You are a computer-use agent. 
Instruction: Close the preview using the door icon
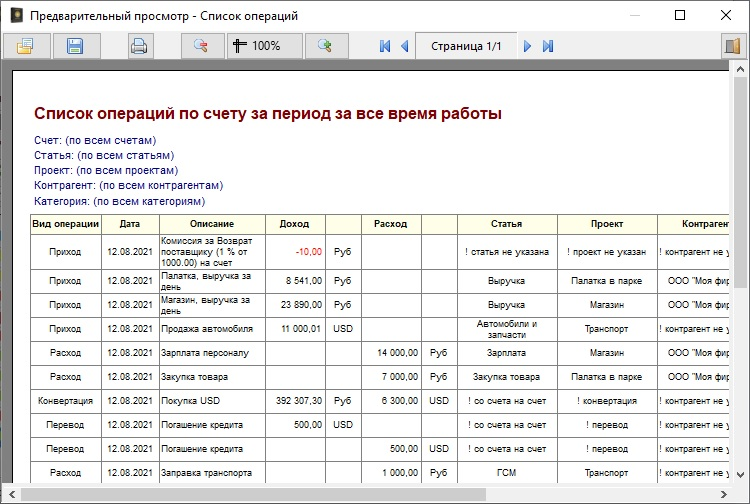click(732, 46)
